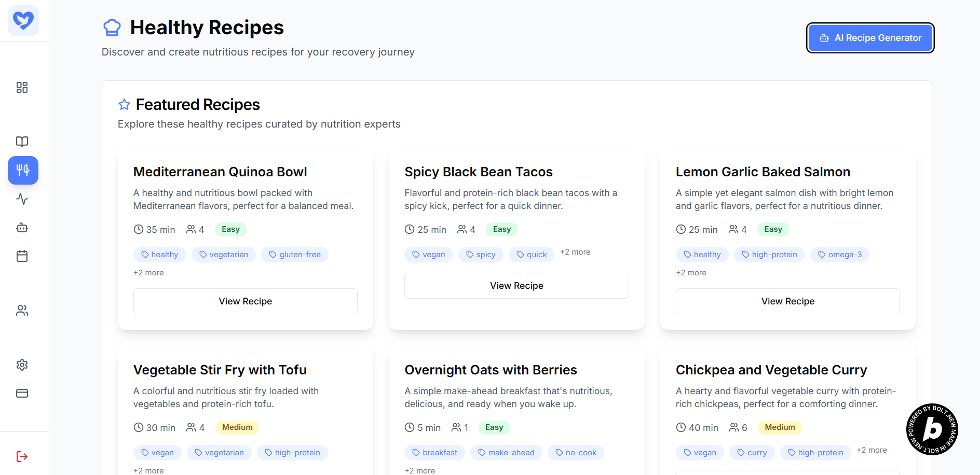The image size is (980, 475).
Task: Click the Powered by Bolt badge
Action: pos(932,429)
